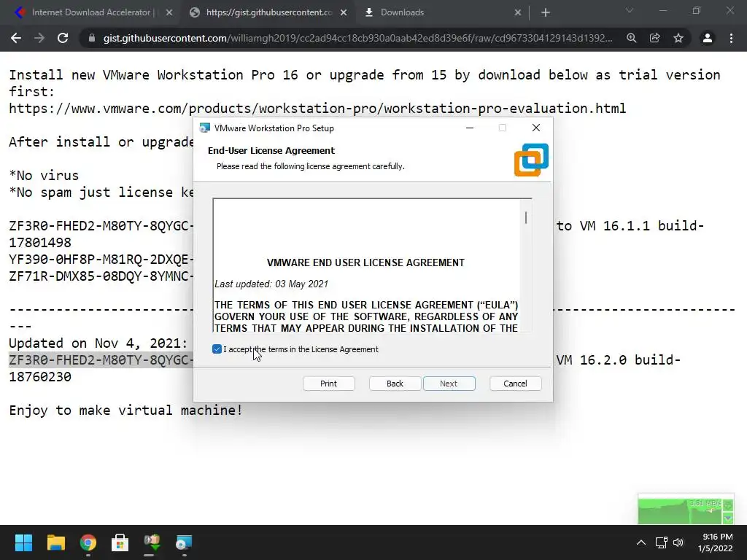The height and width of the screenshot is (560, 747).
Task: Minimize the VMware setup dialog
Action: pos(470,128)
